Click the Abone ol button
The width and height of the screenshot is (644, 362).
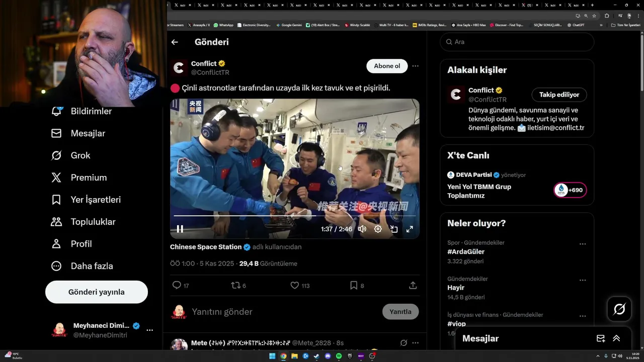[x=387, y=66]
